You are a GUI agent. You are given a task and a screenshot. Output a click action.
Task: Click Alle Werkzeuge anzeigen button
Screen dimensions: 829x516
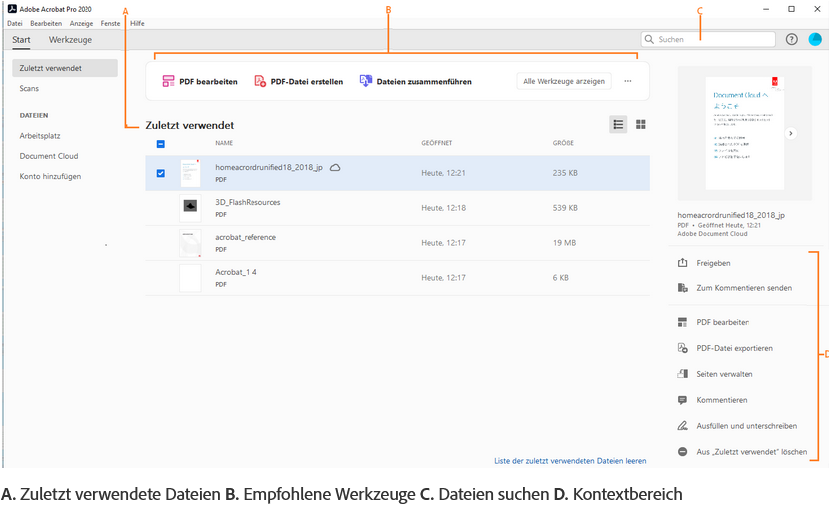click(564, 81)
